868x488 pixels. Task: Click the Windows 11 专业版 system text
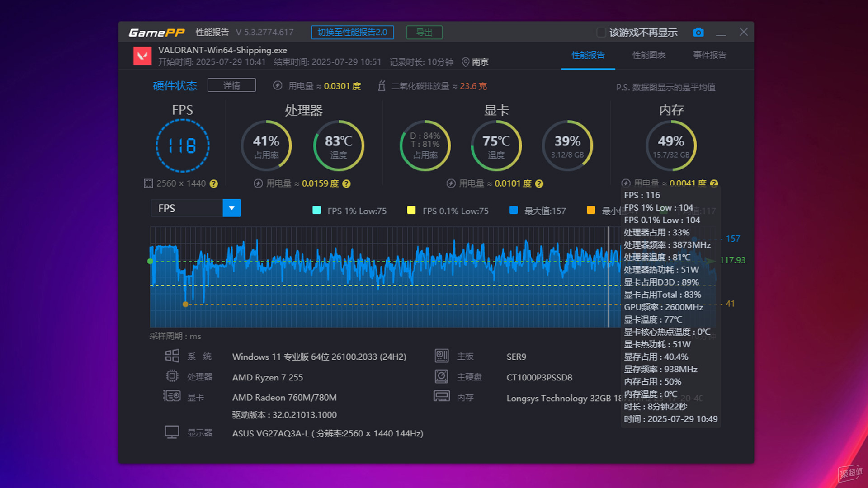[319, 357]
